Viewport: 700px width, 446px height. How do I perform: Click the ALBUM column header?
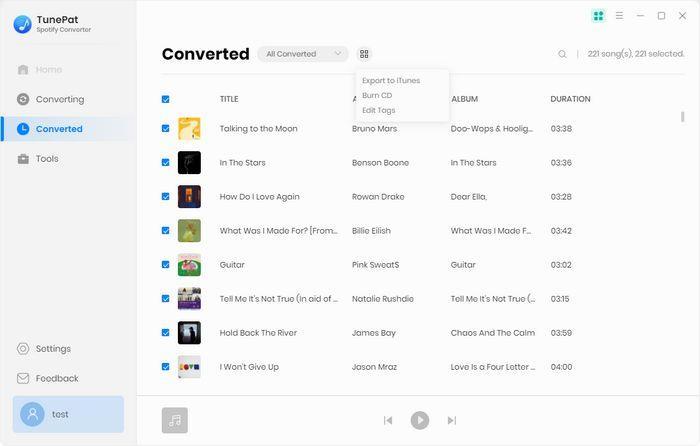pyautogui.click(x=464, y=99)
